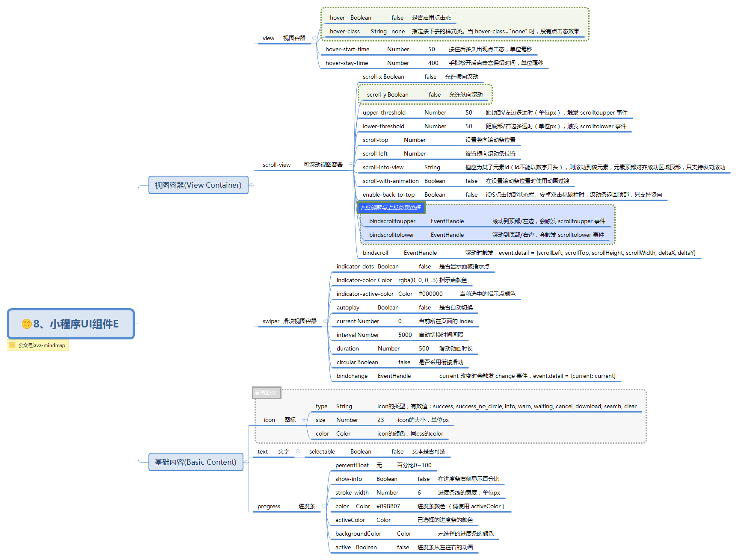
Task: Collapse the icon 图标 branch
Action: click(x=304, y=420)
